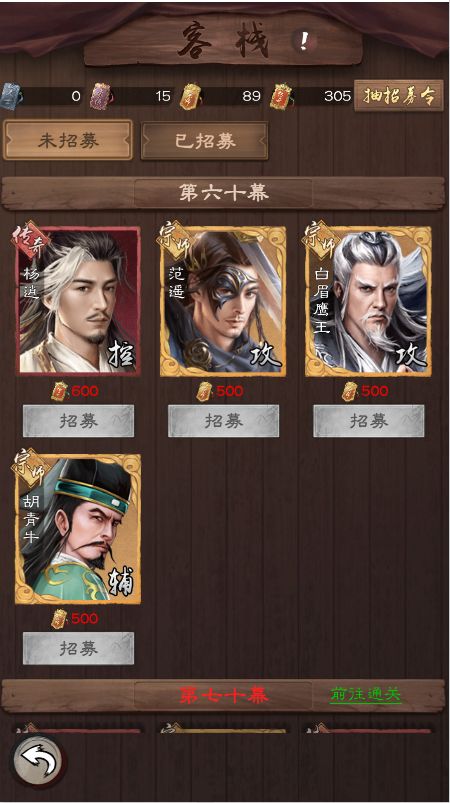450x803 pixels.
Task: Switch to the 未招募 tab
Action: 68,140
